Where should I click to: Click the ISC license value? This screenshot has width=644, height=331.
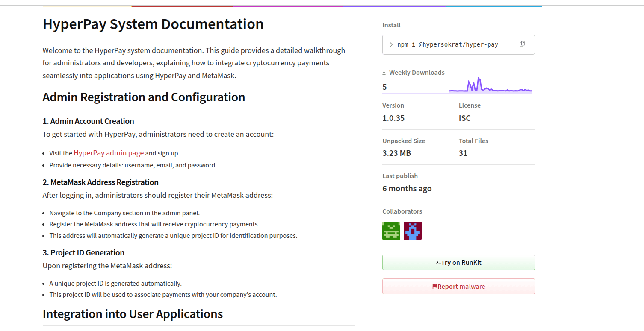pos(465,118)
